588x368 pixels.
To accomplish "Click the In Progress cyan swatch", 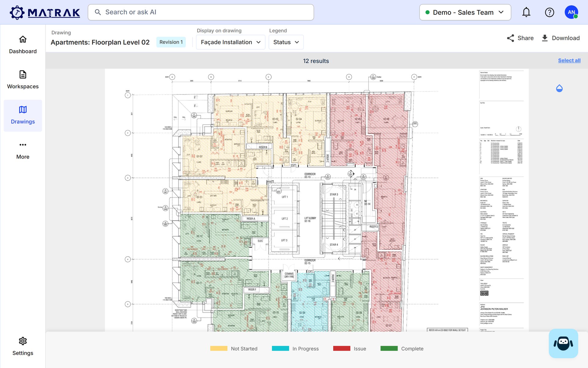I will (280, 348).
